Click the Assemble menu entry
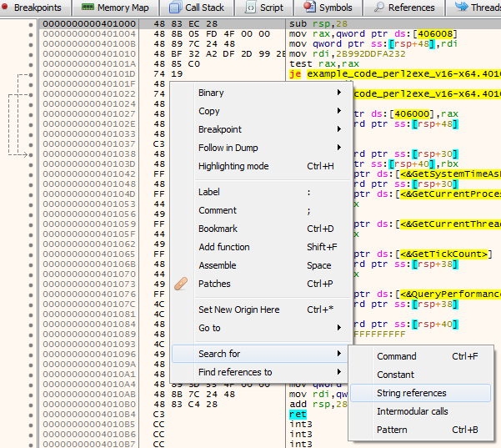The width and height of the screenshot is (501, 448). click(217, 265)
